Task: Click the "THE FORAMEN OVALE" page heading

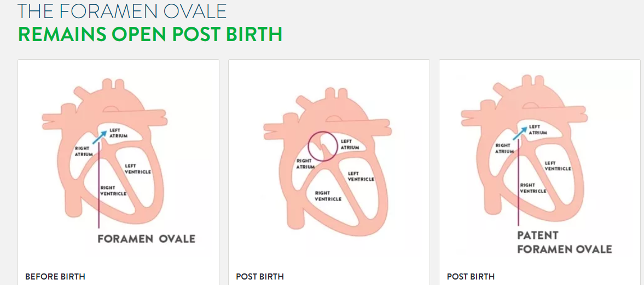Action: click(x=122, y=11)
